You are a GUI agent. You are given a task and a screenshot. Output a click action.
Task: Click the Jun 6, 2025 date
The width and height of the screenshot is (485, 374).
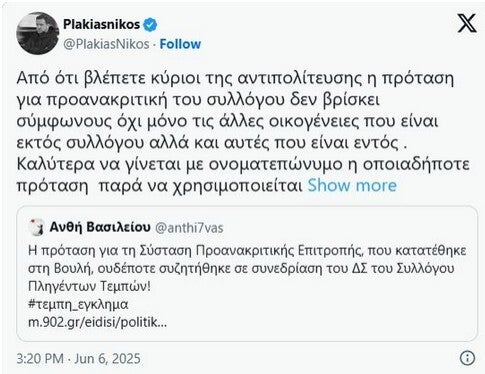click(107, 359)
